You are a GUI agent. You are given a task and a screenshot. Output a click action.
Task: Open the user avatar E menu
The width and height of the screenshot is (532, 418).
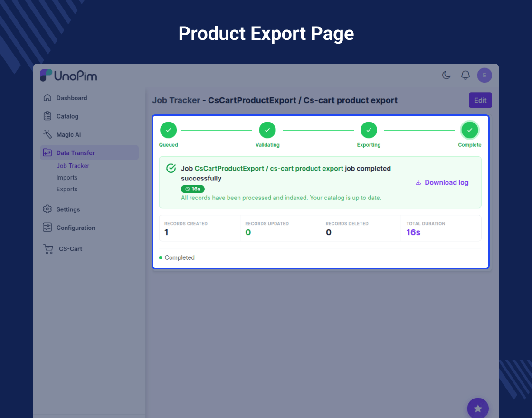coord(484,76)
